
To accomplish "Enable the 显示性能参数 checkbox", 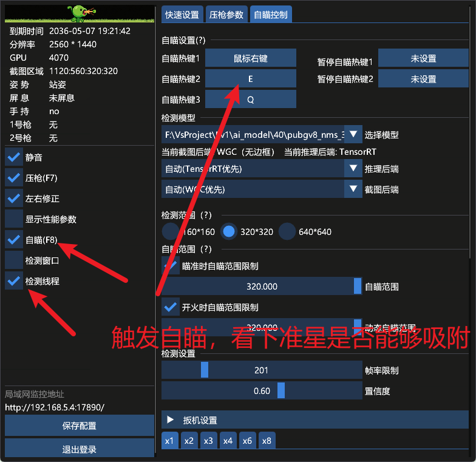I will 13,219.
